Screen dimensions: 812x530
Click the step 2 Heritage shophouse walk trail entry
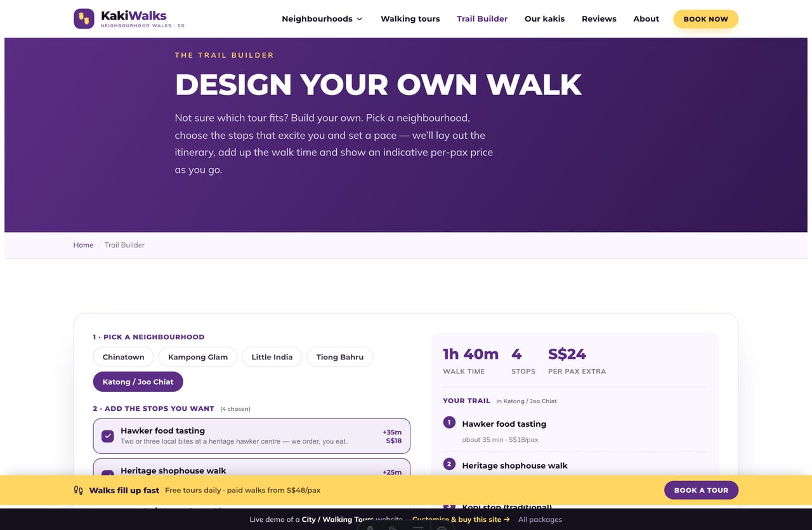(x=574, y=465)
